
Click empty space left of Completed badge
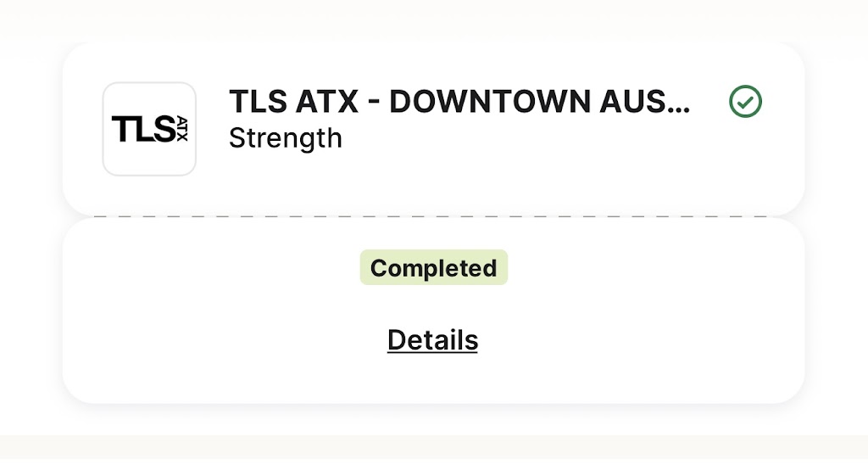coord(212,268)
